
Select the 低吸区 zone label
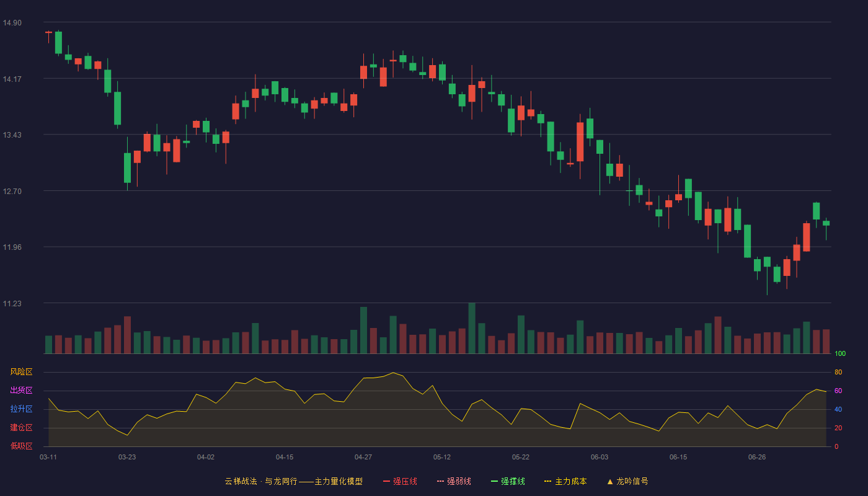21,446
